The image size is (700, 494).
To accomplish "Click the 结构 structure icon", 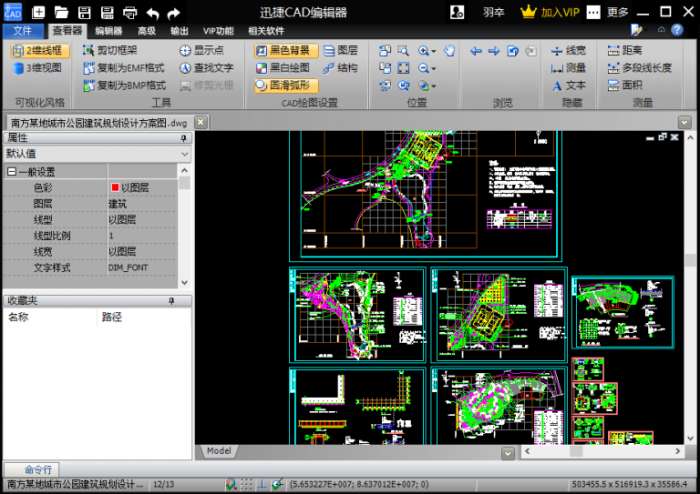I will [340, 68].
